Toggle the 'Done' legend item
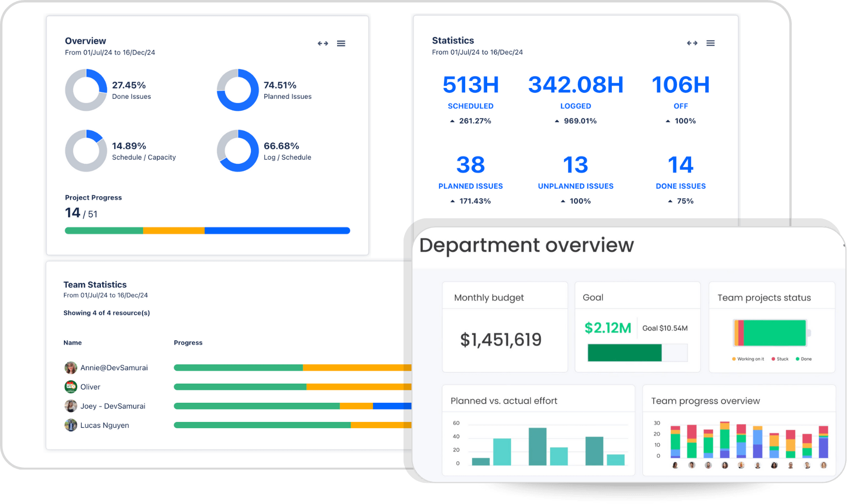Image resolution: width=849 pixels, height=504 pixels. 803,359
